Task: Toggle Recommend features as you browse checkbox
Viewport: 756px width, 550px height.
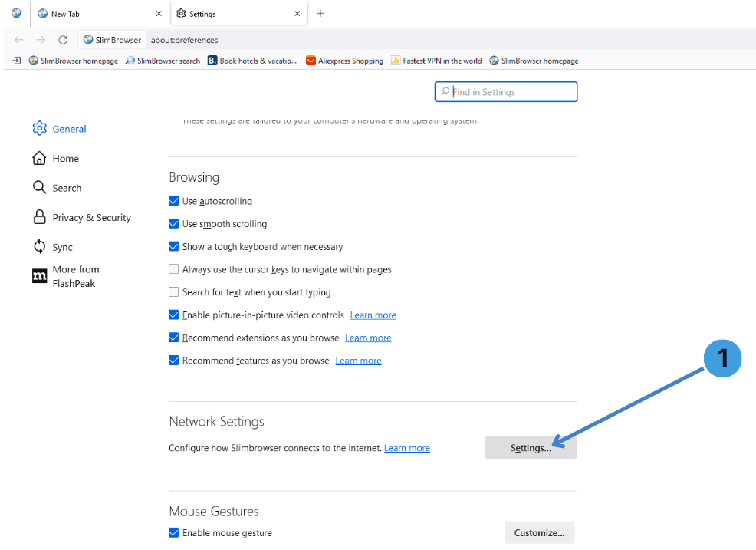Action: coord(173,360)
